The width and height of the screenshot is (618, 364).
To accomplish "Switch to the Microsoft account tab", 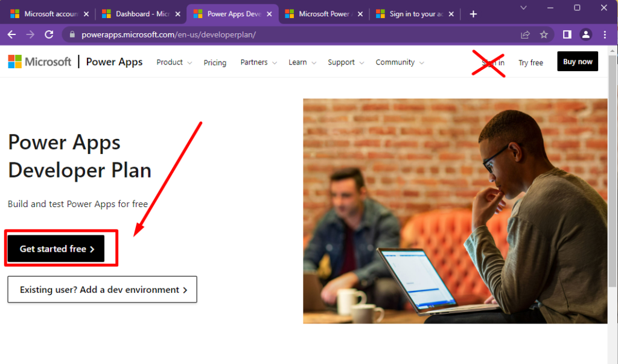I will pyautogui.click(x=49, y=14).
